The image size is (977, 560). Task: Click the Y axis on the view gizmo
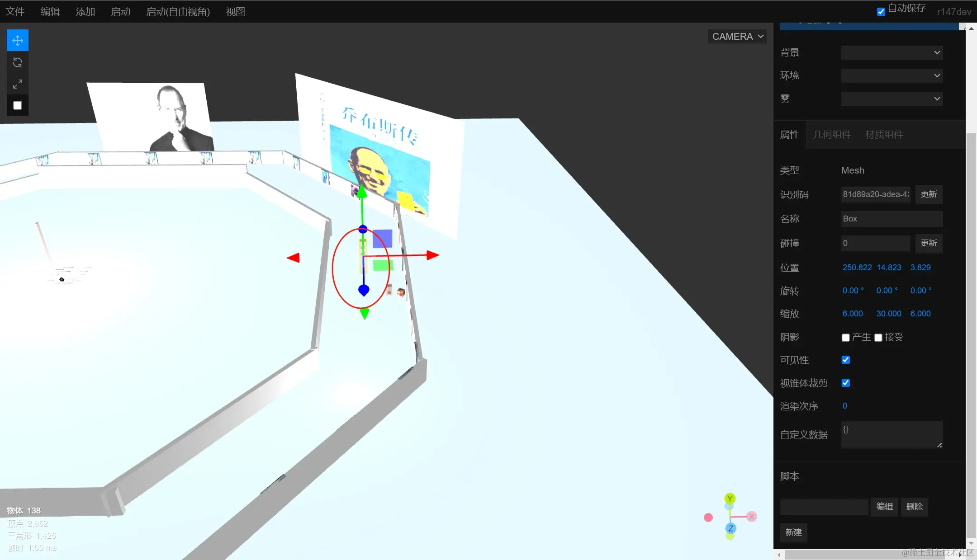coord(730,499)
